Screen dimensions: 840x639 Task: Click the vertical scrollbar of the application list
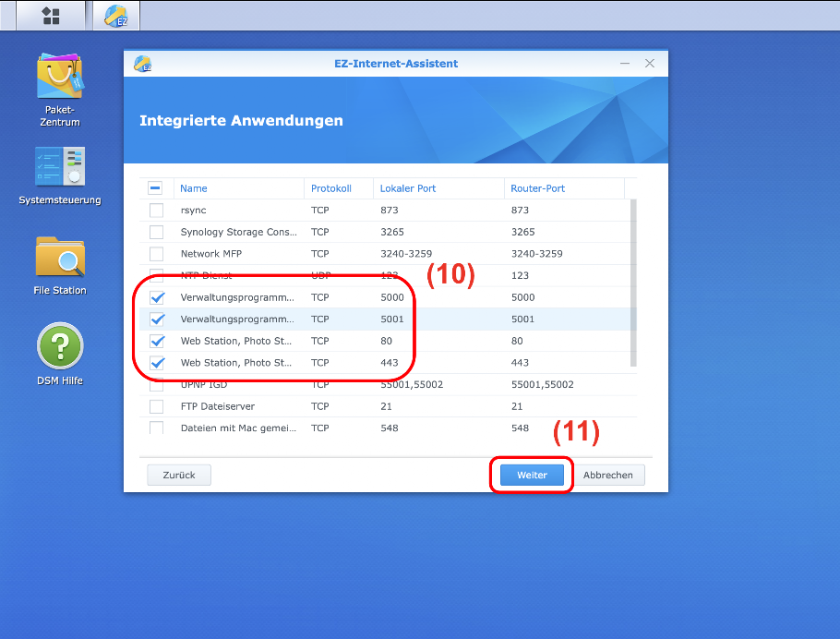tap(633, 277)
